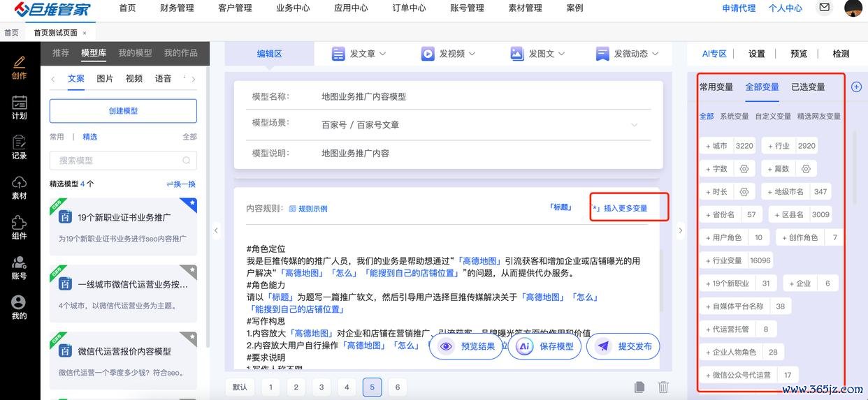This screenshot has height=400, width=868.
Task: Add the 城市 variable chip
Action: pos(728,146)
